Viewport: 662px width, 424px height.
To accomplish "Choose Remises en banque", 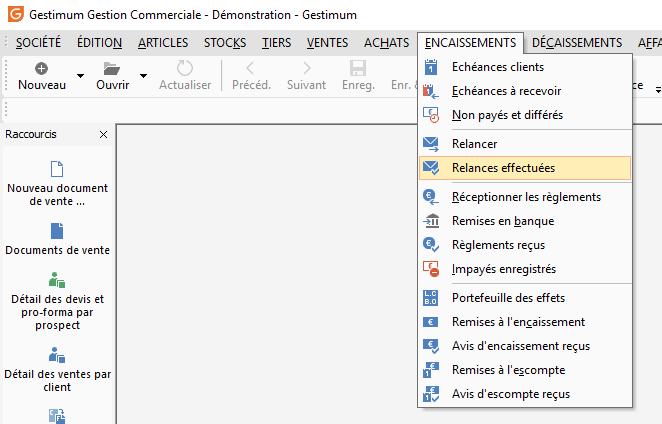I will pos(525,221).
